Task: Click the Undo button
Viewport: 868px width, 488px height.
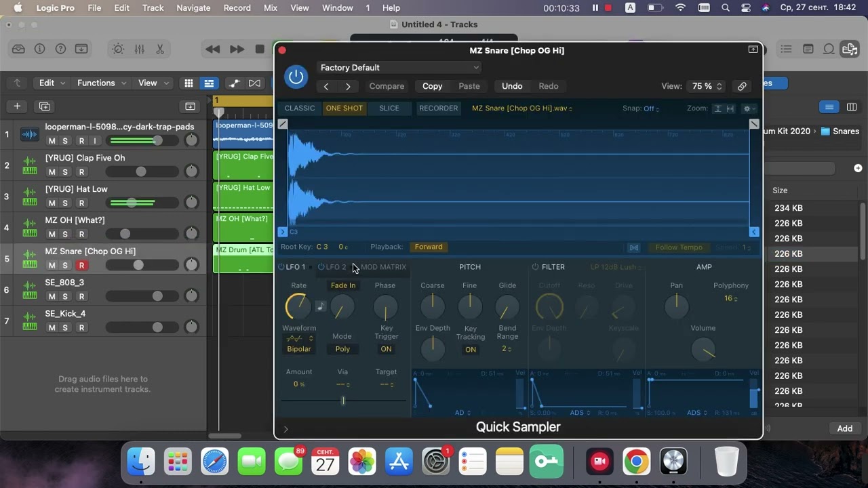Action: click(512, 86)
